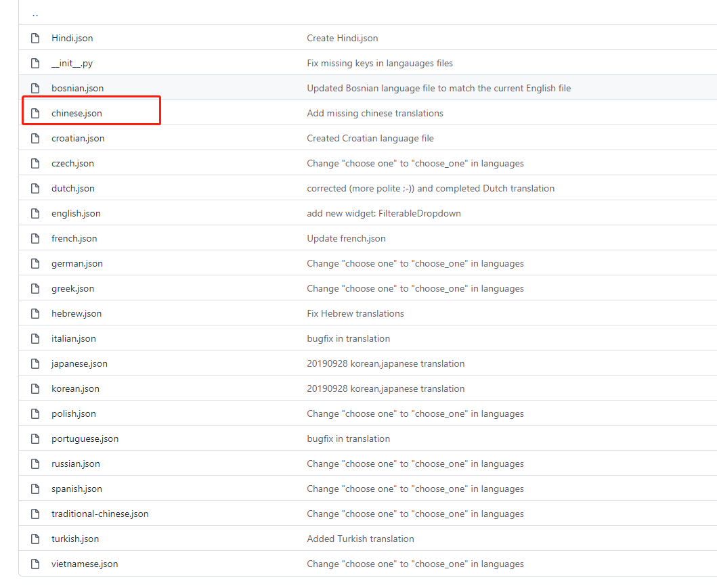Go to parent directory via the two dots link

point(35,15)
